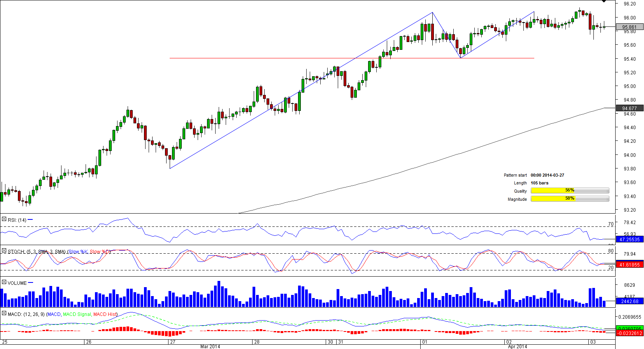Select the moving average tag 94.677

point(629,108)
